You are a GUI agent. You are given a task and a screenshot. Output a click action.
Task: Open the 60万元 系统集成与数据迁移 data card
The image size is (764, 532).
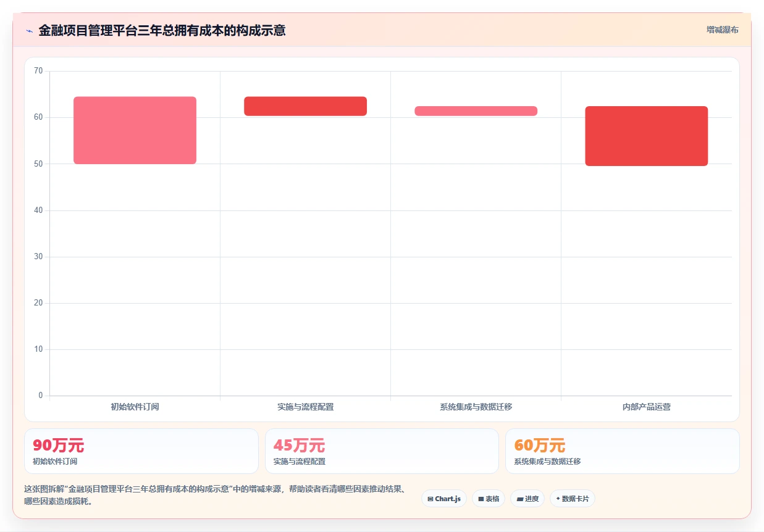pyautogui.click(x=623, y=451)
